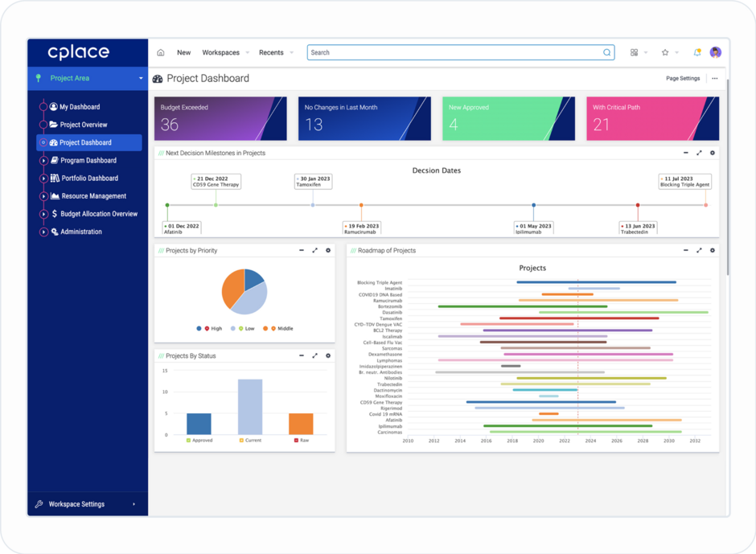Click the New menu item
The image size is (756, 554).
point(183,51)
